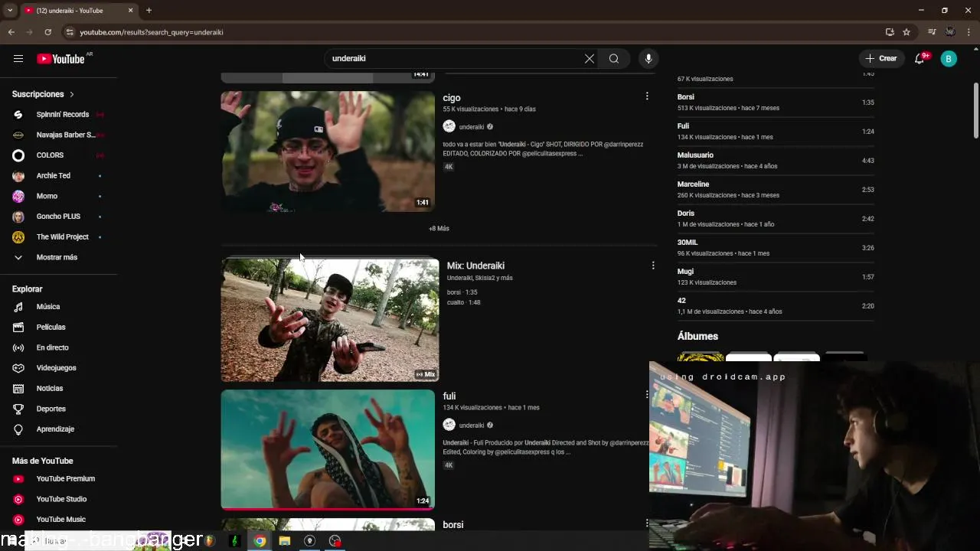980x551 pixels.
Task: Expand +8 Más results
Action: (x=439, y=229)
